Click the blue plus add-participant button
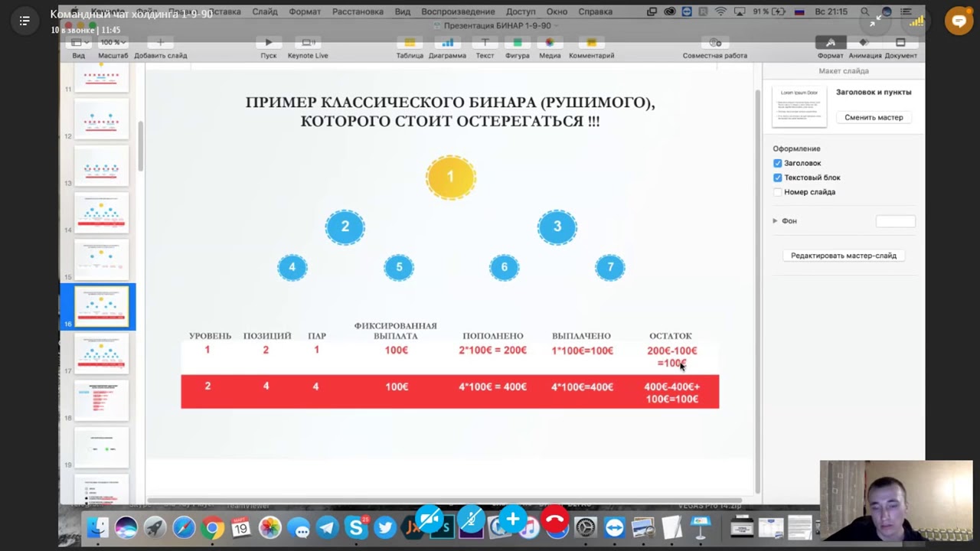Viewport: 980px width, 551px height. (x=512, y=520)
